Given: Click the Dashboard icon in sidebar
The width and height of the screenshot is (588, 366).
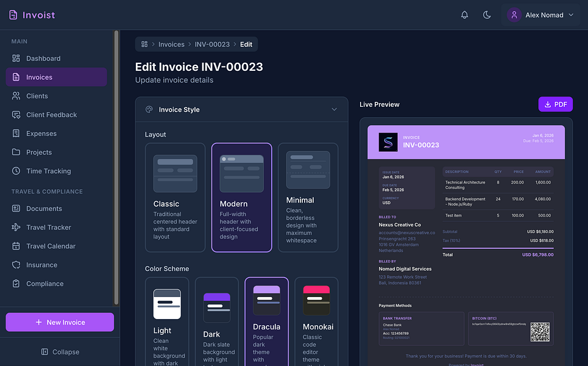Looking at the screenshot, I should tap(16, 58).
